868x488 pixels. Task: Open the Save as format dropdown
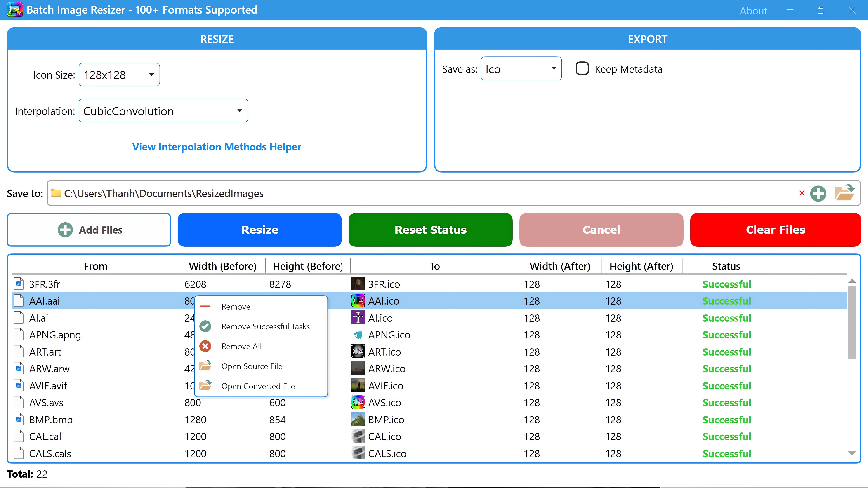[x=521, y=69]
